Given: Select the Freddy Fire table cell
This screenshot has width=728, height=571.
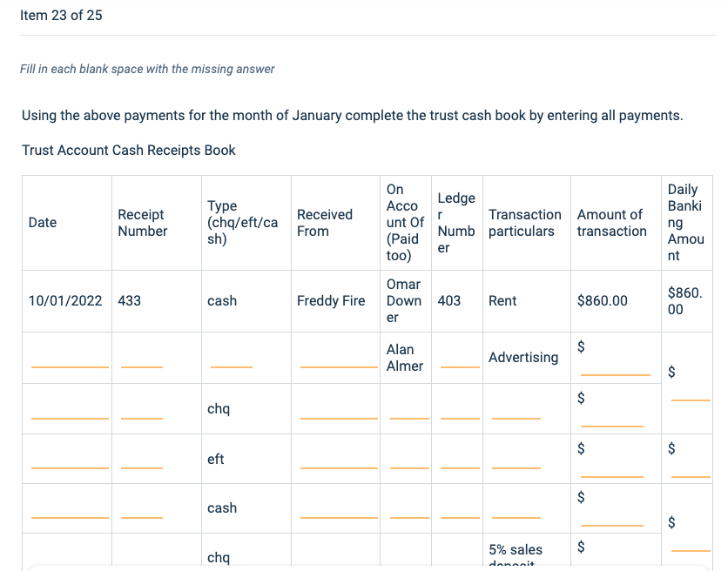Looking at the screenshot, I should click(x=330, y=300).
